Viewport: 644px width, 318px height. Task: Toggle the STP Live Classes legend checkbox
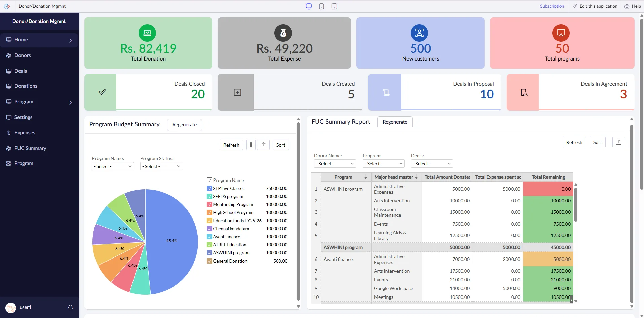pos(210,188)
